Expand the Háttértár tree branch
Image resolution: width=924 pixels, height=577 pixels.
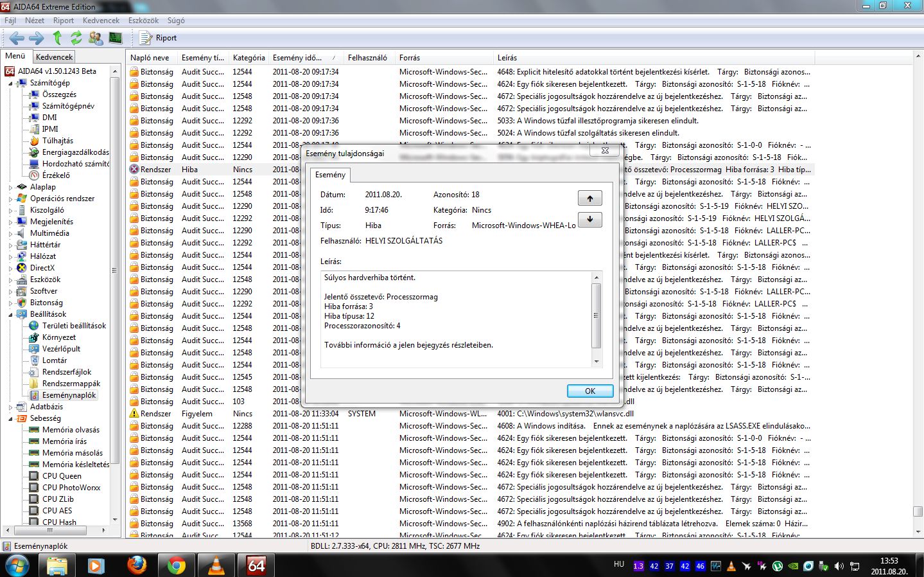pyautogui.click(x=10, y=245)
